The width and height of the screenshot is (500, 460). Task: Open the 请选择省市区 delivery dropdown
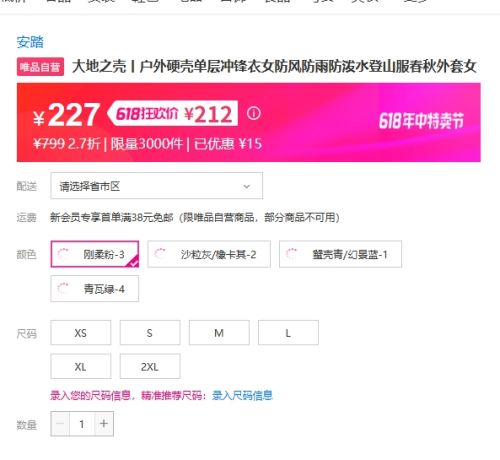coord(157,186)
